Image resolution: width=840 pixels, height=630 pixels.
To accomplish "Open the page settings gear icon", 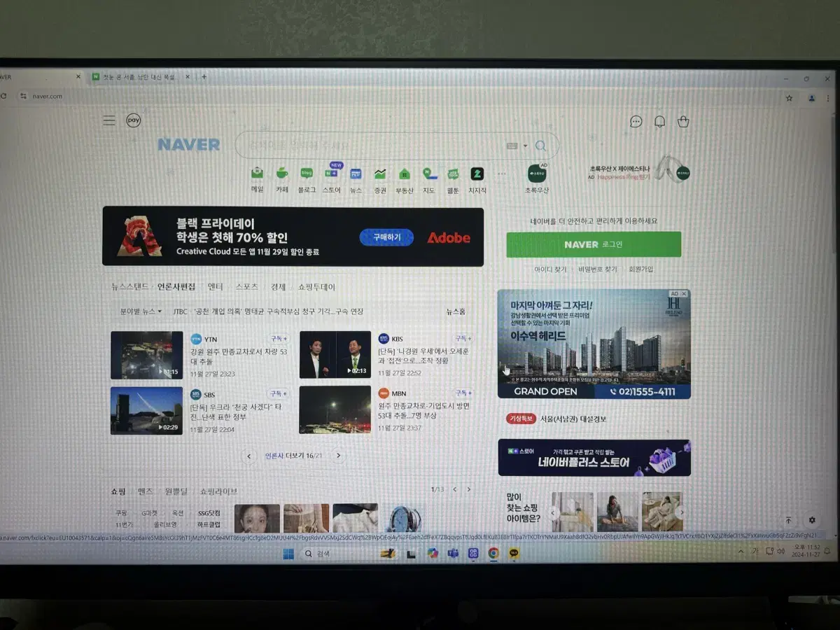I will pos(812,520).
